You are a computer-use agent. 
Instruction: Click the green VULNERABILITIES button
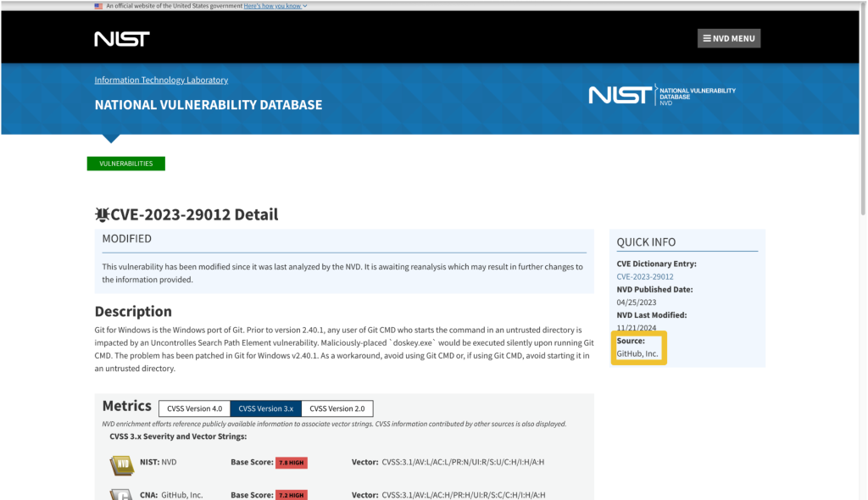coord(125,164)
